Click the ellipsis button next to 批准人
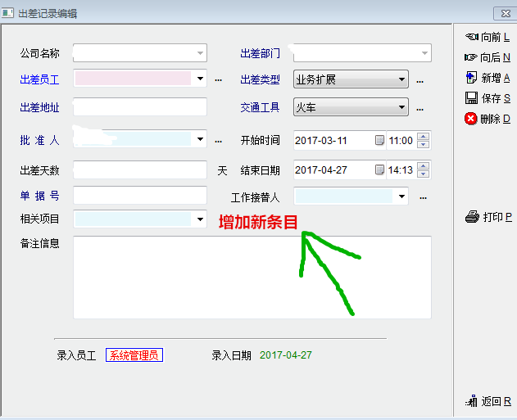The width and height of the screenshot is (517, 420). tap(218, 141)
